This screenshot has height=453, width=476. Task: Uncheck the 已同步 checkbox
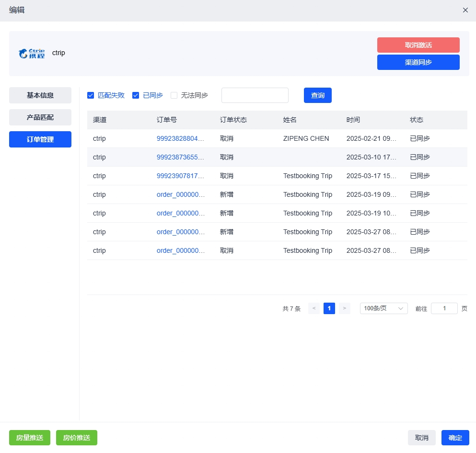[136, 95]
